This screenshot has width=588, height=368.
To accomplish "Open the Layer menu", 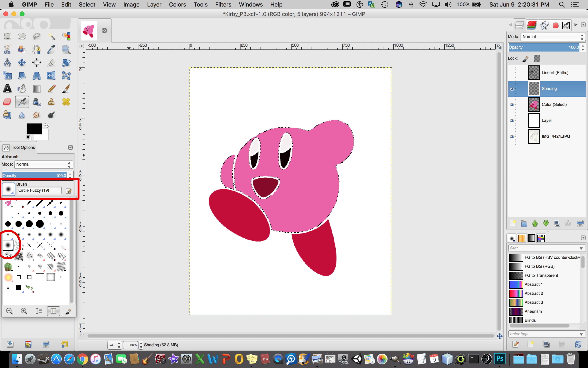I will [x=154, y=5].
